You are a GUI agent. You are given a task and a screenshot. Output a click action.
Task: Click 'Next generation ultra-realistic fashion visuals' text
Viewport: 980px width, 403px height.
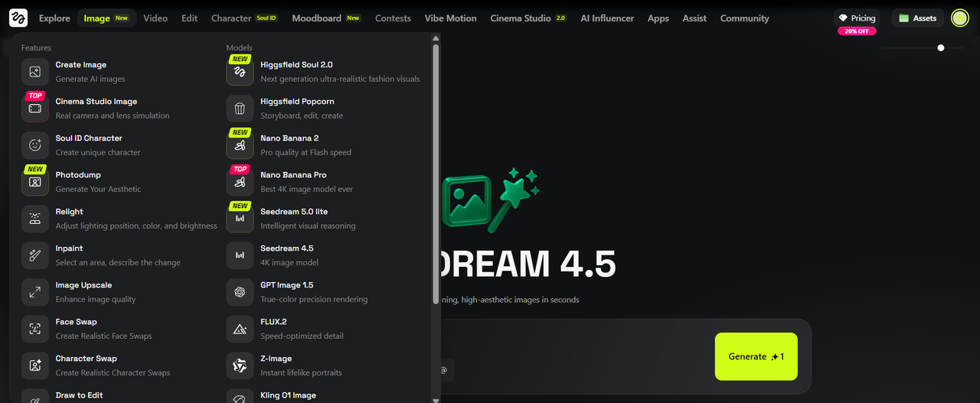tap(340, 79)
